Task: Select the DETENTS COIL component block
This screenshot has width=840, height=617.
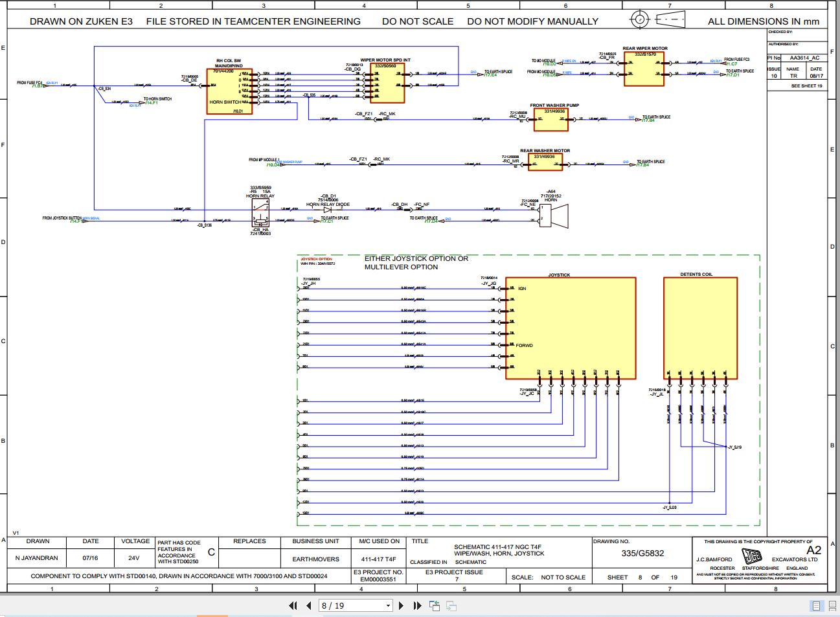Action: 701,327
